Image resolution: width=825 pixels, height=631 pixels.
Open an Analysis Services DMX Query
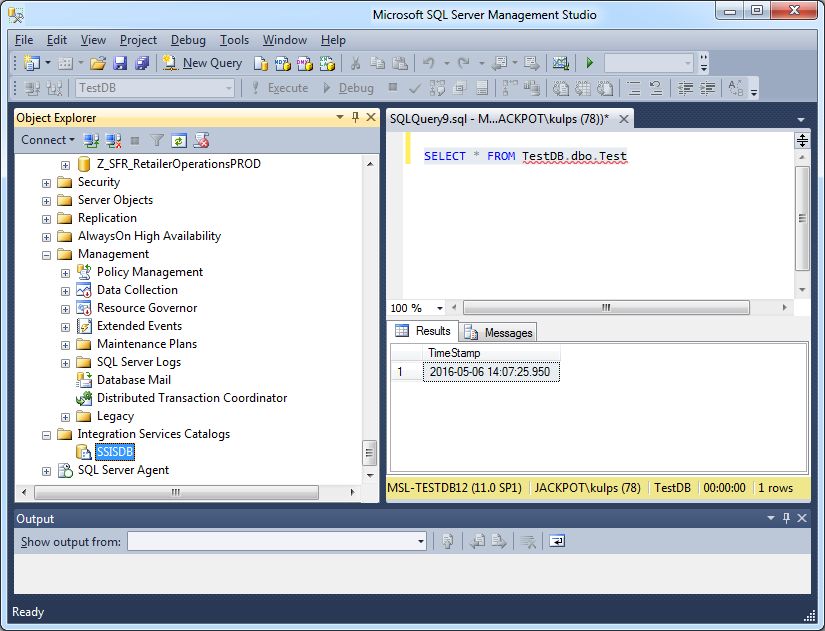coord(305,63)
